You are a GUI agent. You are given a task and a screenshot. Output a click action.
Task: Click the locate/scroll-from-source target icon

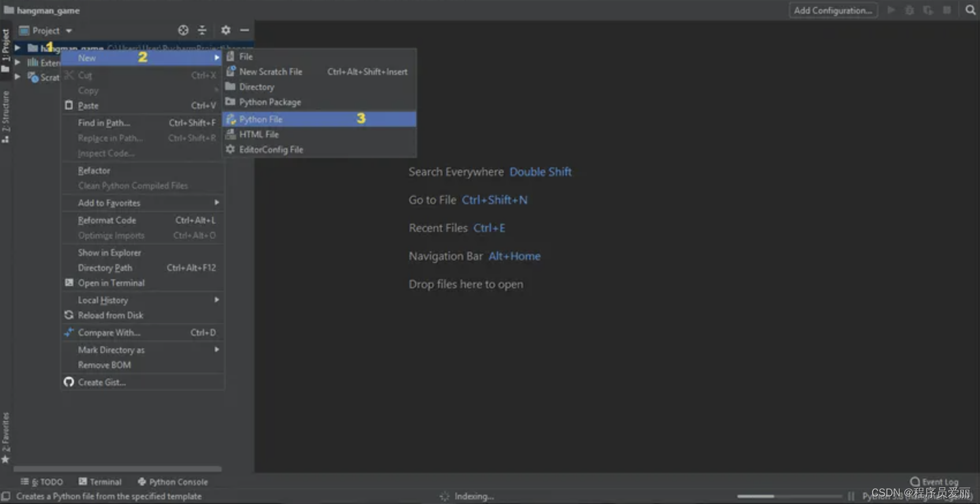pos(183,31)
